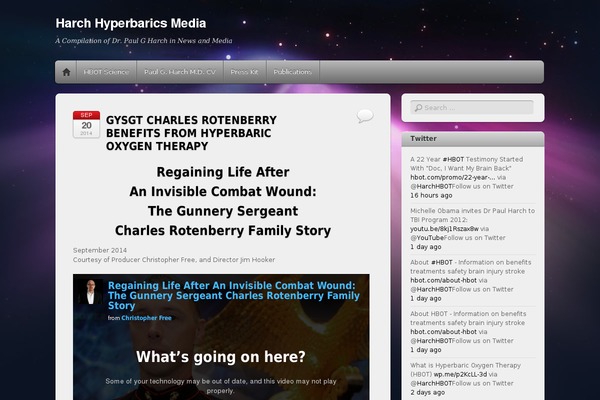Viewport: 600px width, 400px height.
Task: Click the #HBOT hashtag in first tweet
Action: (453, 159)
